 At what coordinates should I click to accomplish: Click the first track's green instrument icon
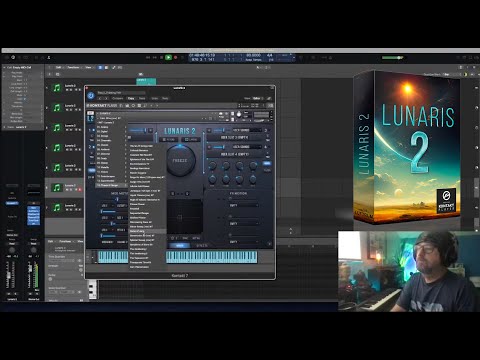(57, 88)
